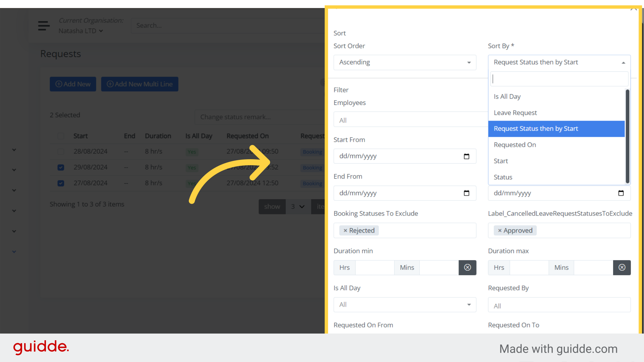Click the Booking badge in 28/08/2024 row
Image resolution: width=644 pixels, height=362 pixels.
coord(312,152)
